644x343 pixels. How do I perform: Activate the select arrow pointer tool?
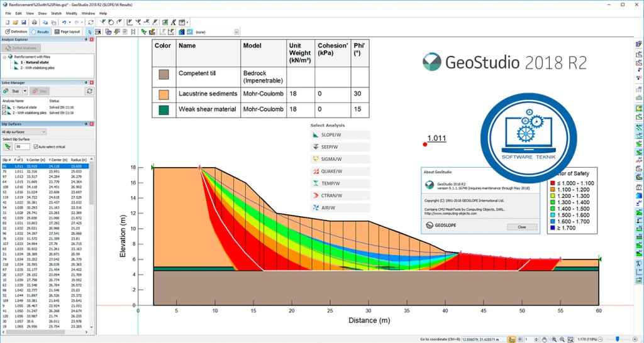(91, 31)
